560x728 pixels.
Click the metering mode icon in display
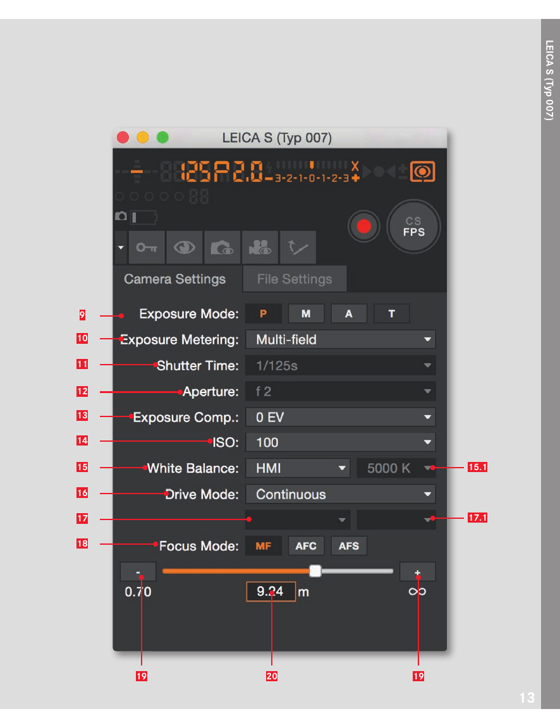tap(423, 171)
